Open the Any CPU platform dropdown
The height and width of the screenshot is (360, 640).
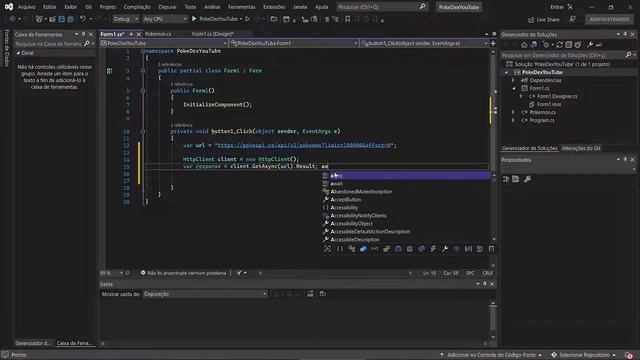[165, 19]
